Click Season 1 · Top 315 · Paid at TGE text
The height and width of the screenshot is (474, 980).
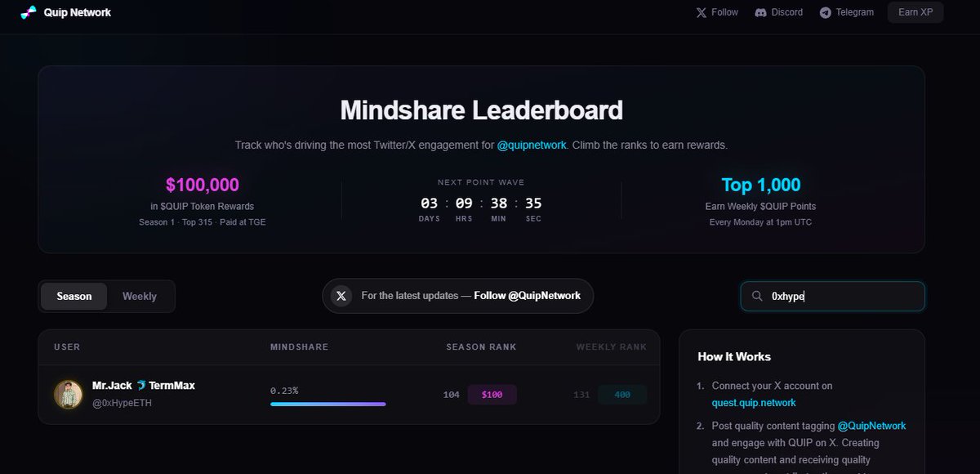[203, 222]
